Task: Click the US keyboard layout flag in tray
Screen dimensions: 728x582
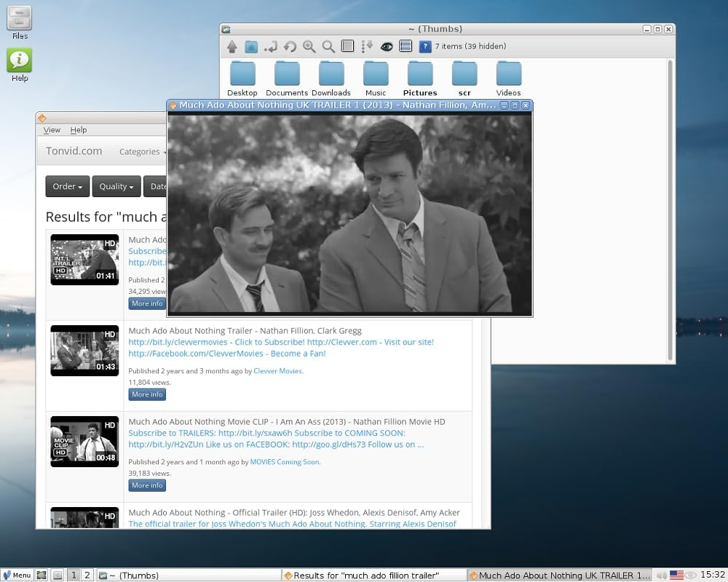Action: click(676, 575)
